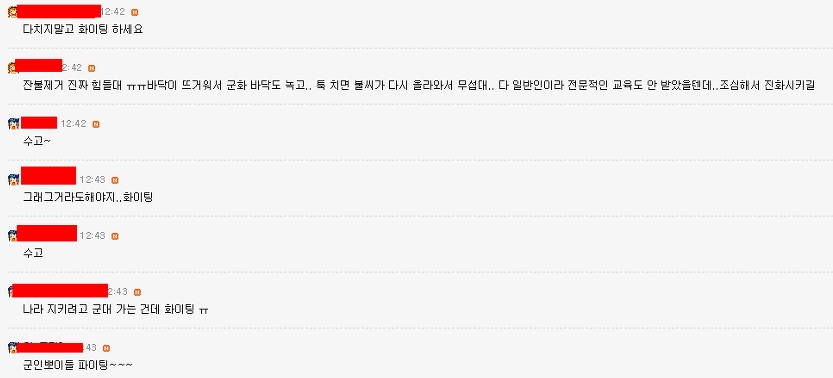Click avatar above '군인뽀이들 파이팅' comment
The width and height of the screenshot is (833, 378).
click(x=13, y=347)
